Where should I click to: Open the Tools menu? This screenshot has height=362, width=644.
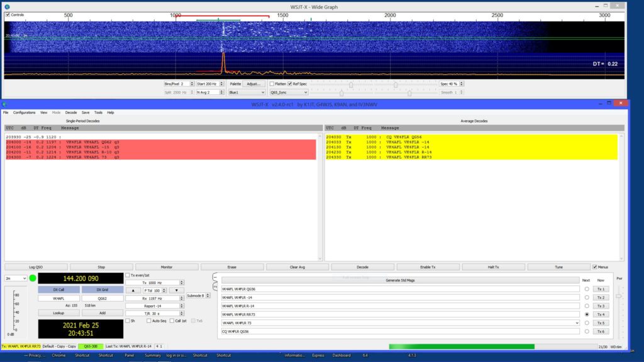[x=98, y=112]
